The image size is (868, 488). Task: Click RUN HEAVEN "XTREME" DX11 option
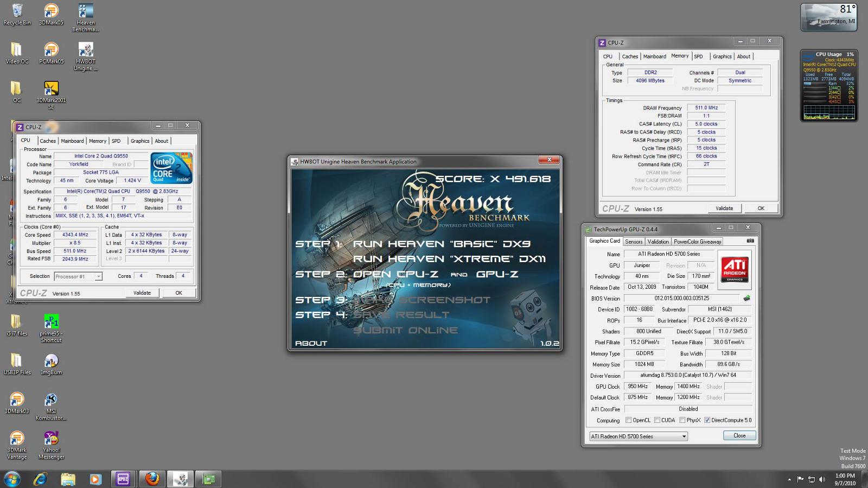(x=450, y=259)
